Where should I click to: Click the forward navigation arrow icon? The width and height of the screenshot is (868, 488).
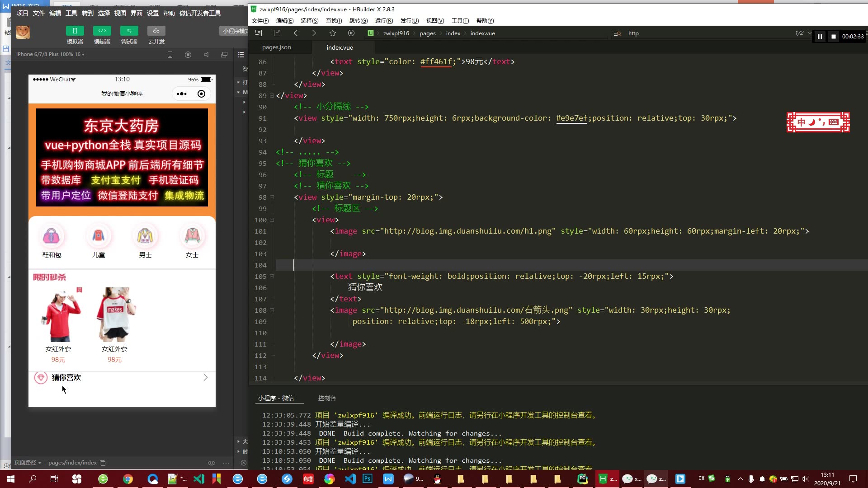click(314, 33)
